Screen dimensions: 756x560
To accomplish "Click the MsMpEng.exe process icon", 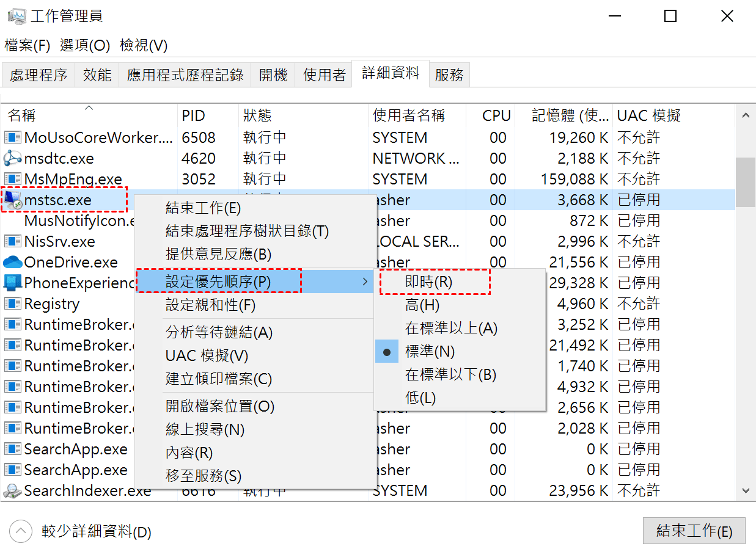I will [13, 179].
